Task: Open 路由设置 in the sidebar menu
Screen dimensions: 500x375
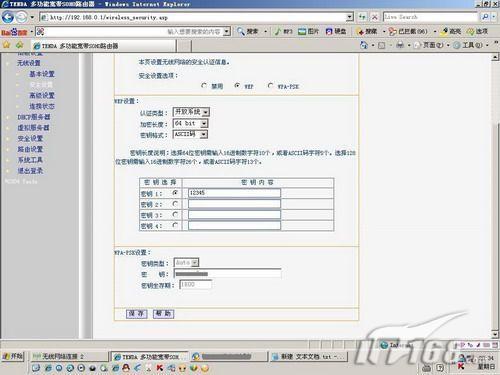Action: [x=30, y=149]
